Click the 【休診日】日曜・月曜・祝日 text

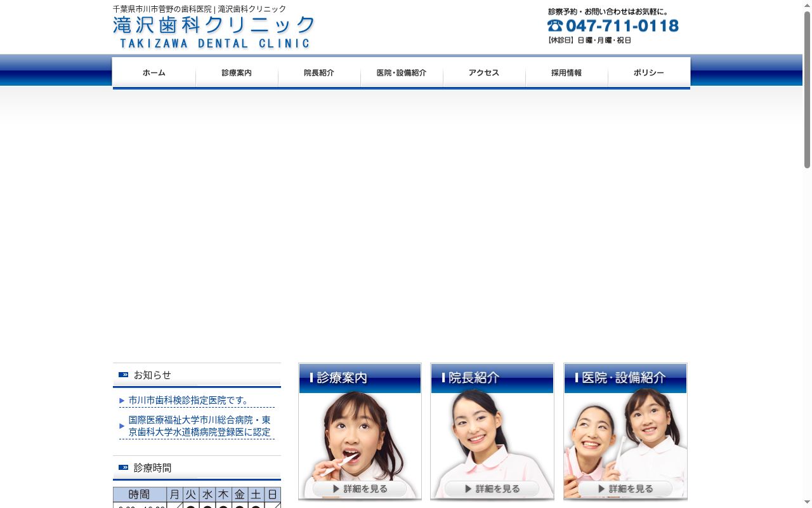point(589,40)
